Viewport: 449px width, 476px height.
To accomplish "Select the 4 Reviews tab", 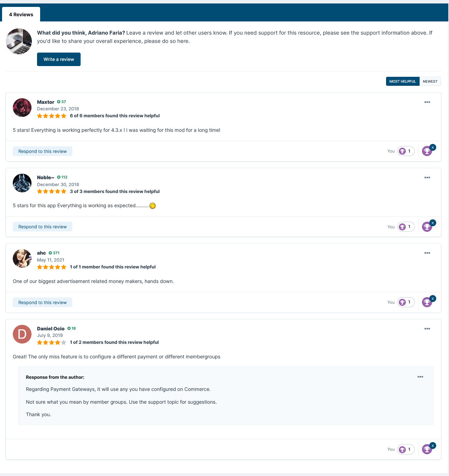I will pos(21,15).
